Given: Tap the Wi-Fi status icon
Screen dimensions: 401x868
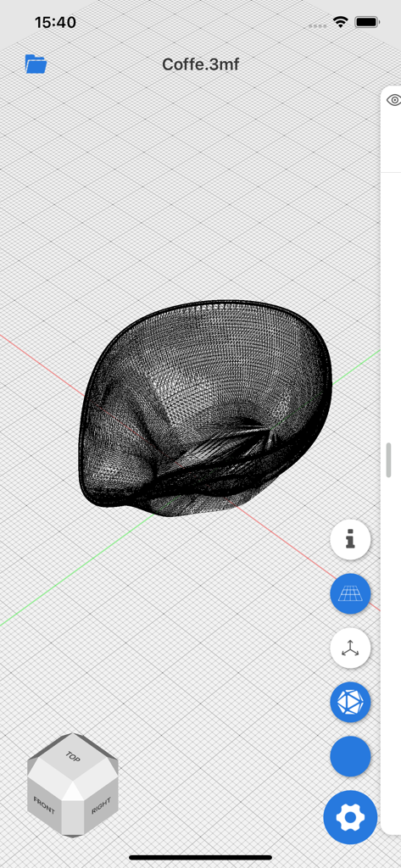Looking at the screenshot, I should coord(340,22).
